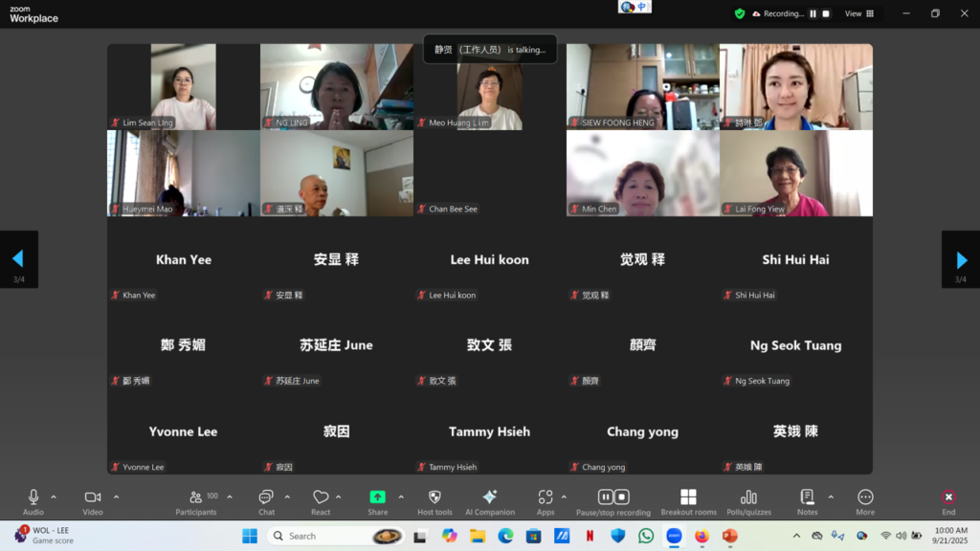Expand the Share options arrow
The width and height of the screenshot is (980, 551).
click(400, 496)
